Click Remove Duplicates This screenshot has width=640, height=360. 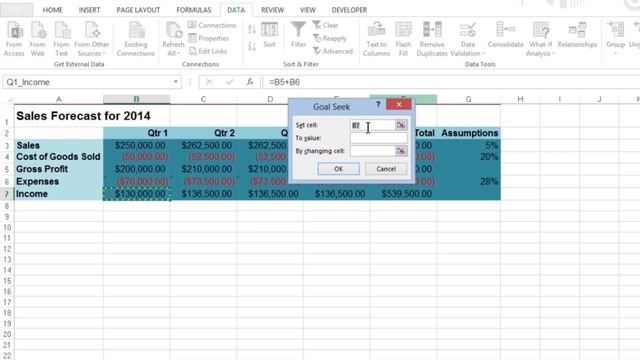pos(432,39)
